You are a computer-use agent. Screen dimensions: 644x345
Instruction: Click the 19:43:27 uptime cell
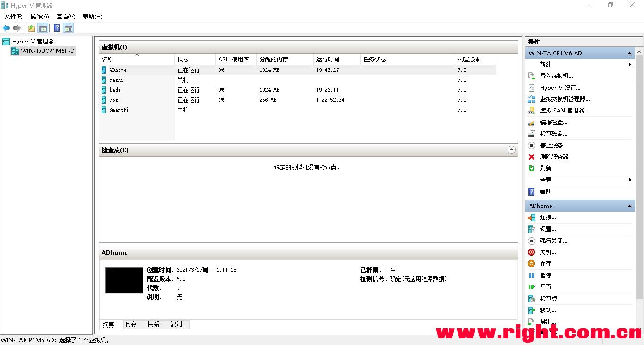tap(327, 70)
